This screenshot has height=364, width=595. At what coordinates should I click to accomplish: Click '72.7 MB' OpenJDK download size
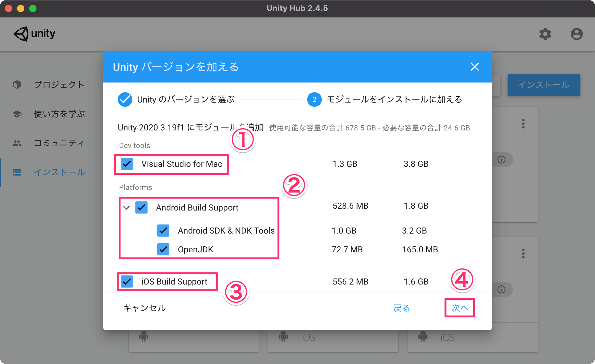(347, 249)
